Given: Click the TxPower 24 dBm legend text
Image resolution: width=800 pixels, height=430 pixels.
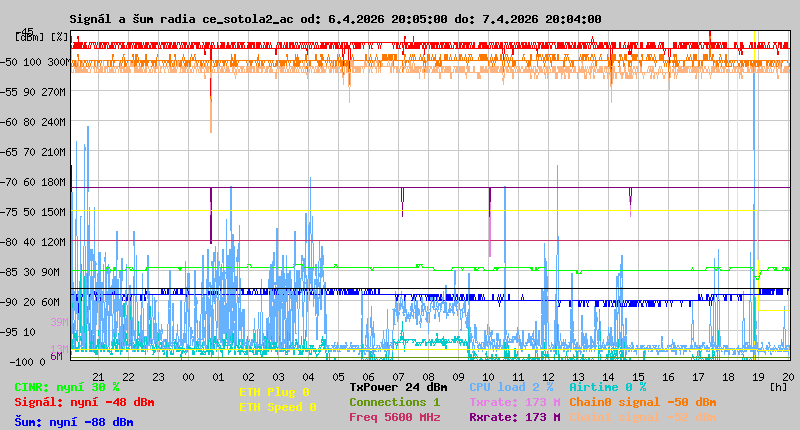Looking at the screenshot, I should (398, 387).
